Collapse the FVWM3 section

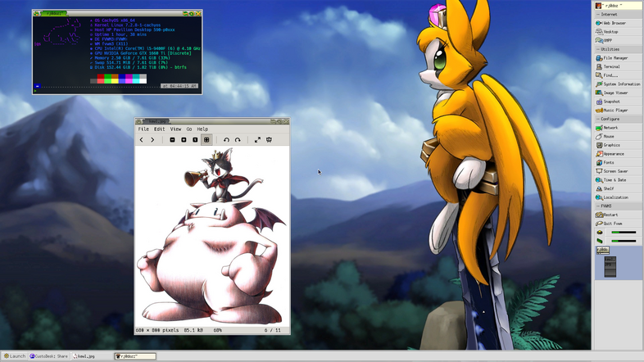(618, 206)
